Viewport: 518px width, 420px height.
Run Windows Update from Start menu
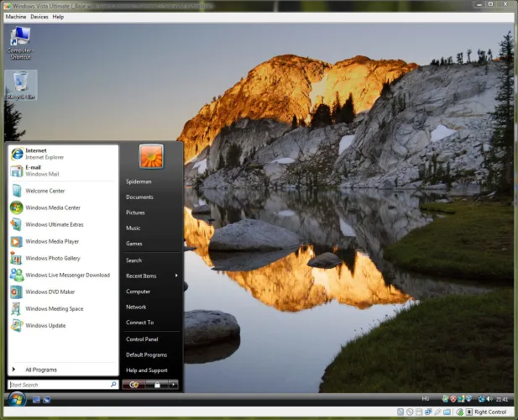[x=63, y=326]
